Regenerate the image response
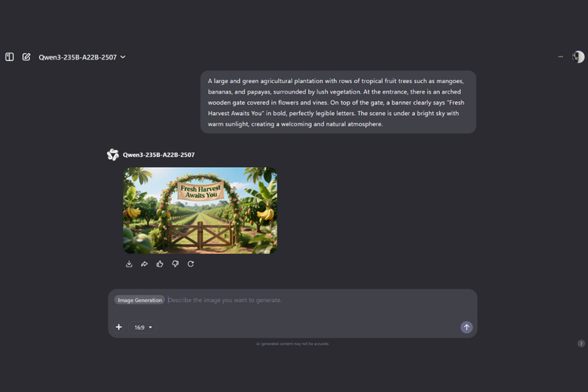The image size is (588, 392). click(191, 264)
